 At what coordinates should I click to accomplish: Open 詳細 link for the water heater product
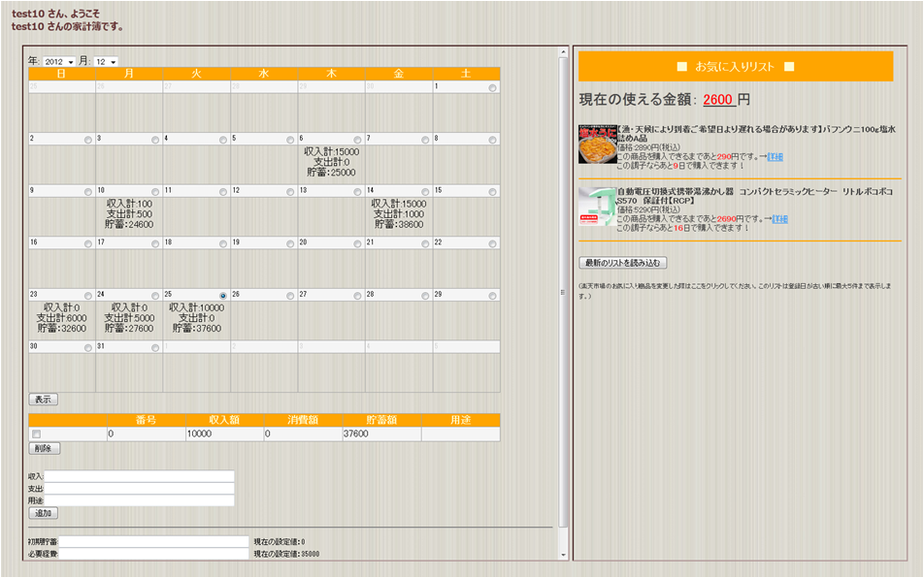[779, 219]
